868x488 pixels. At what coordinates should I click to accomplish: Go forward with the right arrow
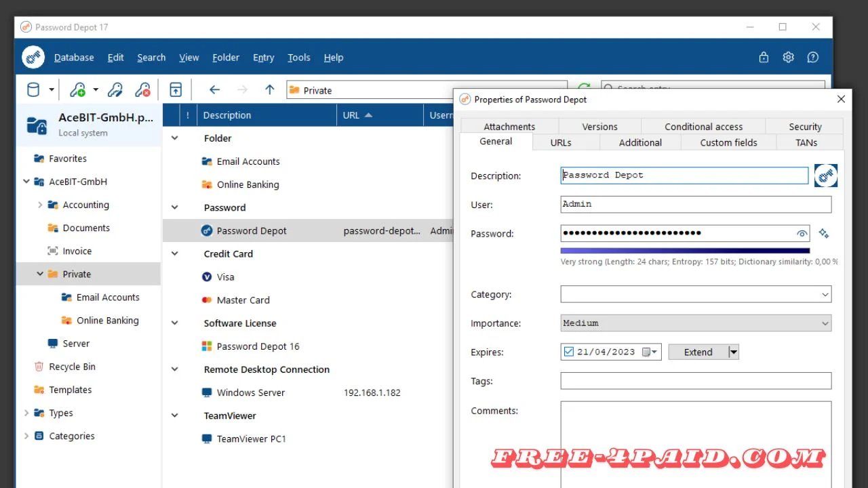tap(242, 89)
